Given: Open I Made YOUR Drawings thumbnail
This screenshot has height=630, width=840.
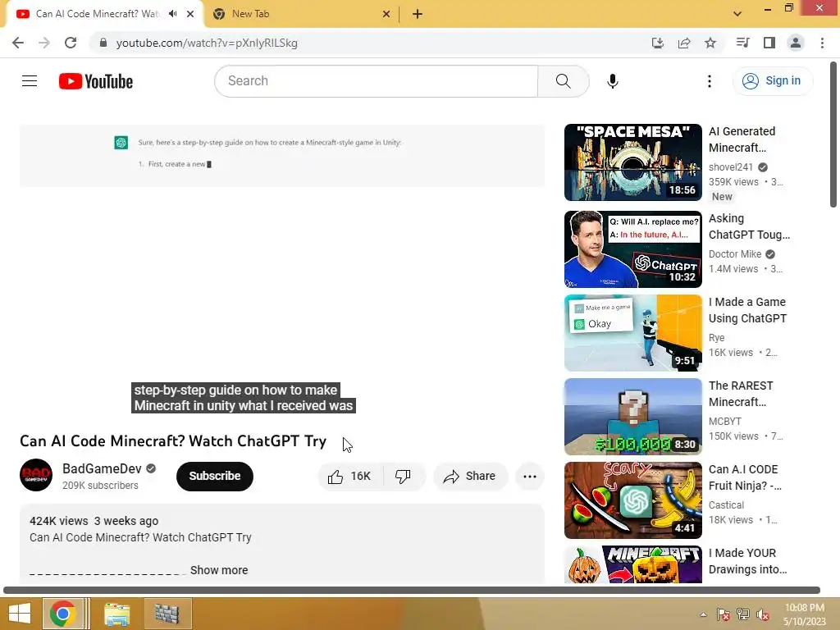Looking at the screenshot, I should 632,564.
